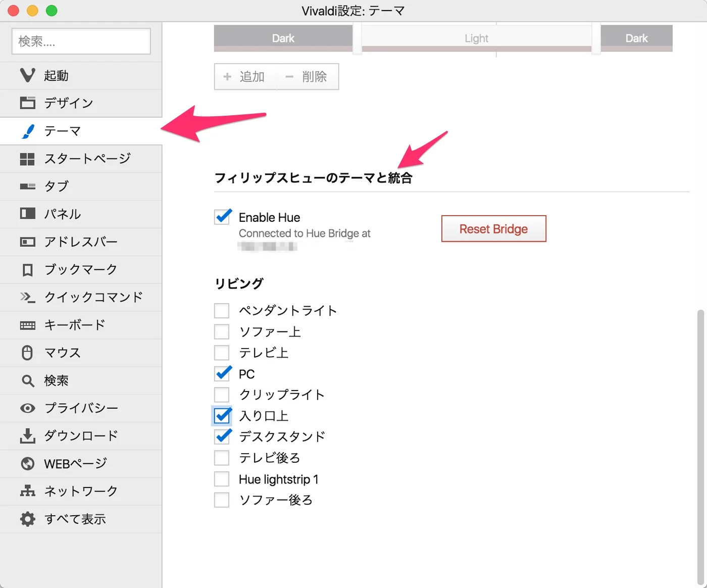Click the keyboard icon beside キーボード

[x=28, y=325]
